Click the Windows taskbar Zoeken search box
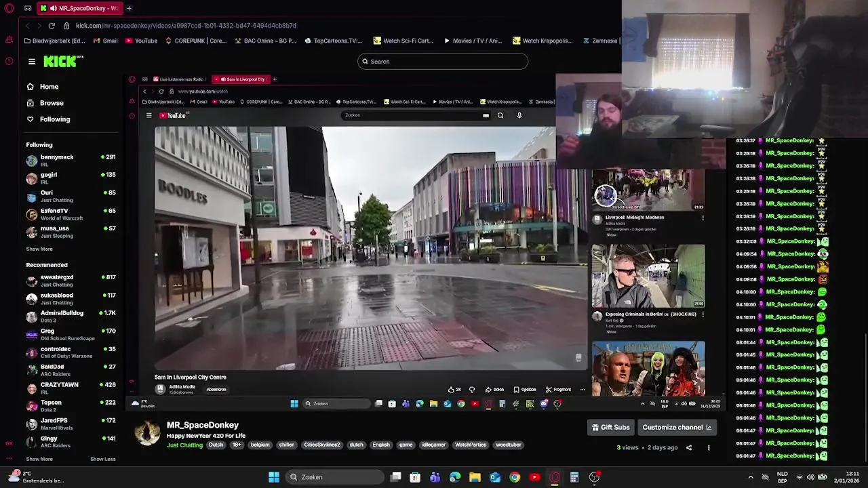 tap(334, 477)
